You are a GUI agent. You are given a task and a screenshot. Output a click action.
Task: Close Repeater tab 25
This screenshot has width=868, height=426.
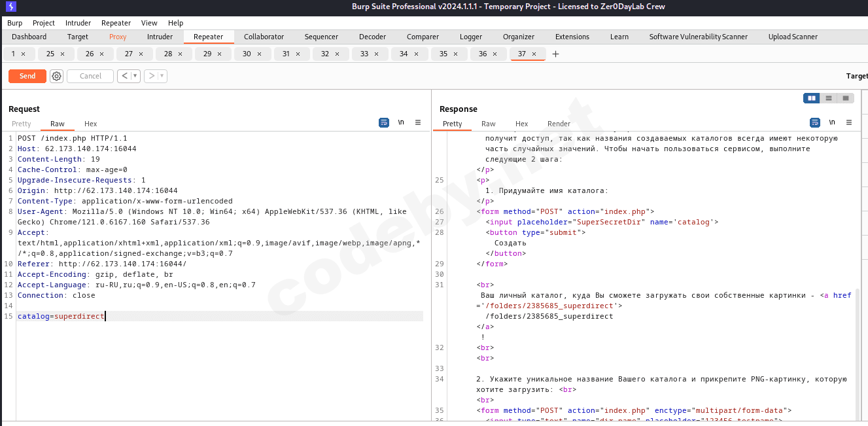pos(63,54)
